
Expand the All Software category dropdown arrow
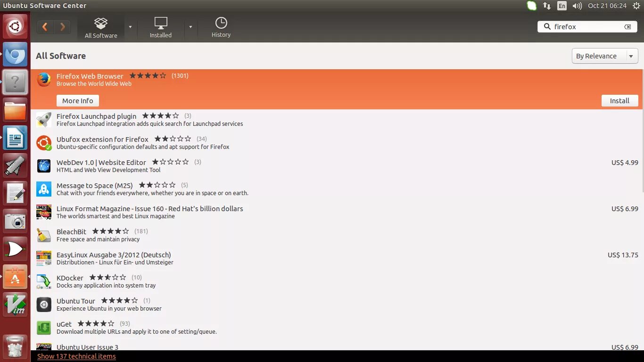click(x=130, y=27)
